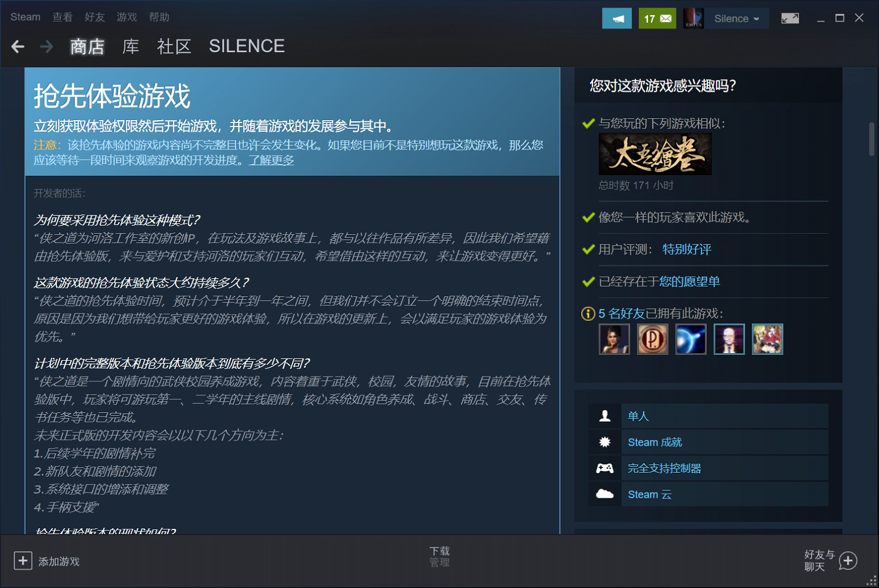Click the full controller support gamepad icon

605,468
